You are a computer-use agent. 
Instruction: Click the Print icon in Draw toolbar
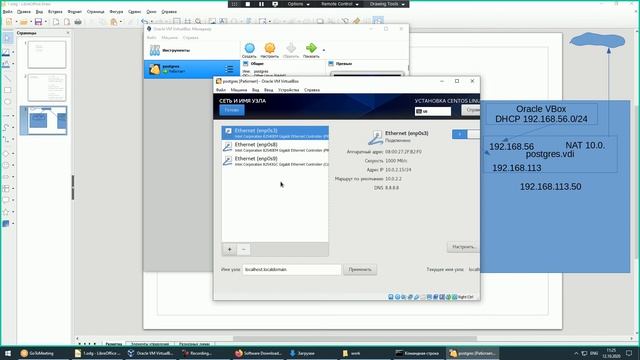(x=78, y=22)
